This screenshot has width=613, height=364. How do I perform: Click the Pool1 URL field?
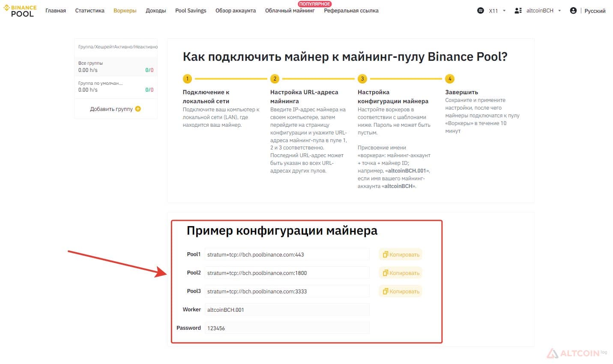click(x=287, y=254)
